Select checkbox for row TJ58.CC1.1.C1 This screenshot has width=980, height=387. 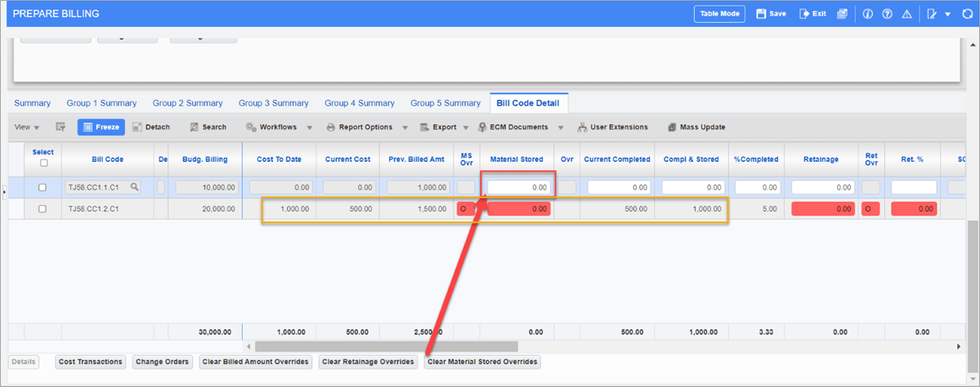point(43,187)
